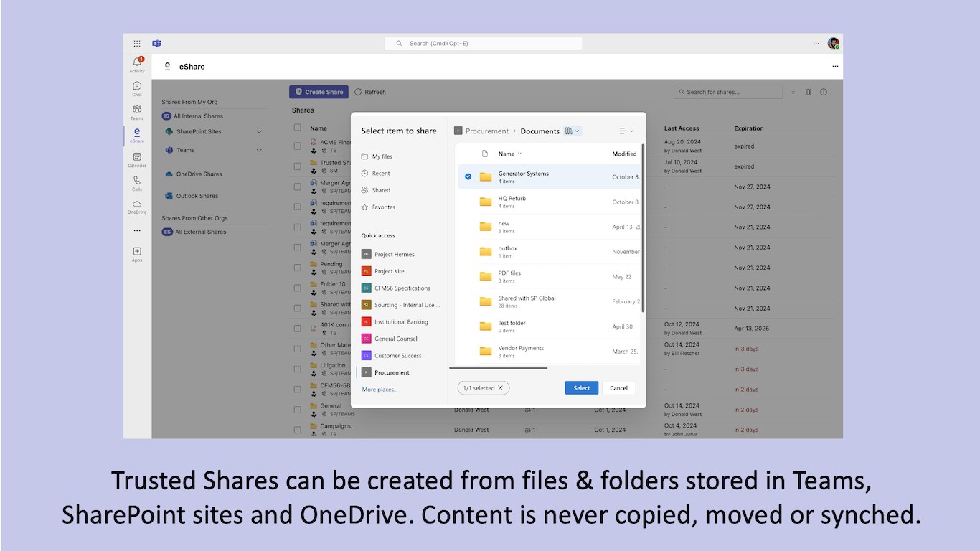980x551 pixels.
Task: Click the horizontal scrollbar in picker
Action: click(x=499, y=368)
